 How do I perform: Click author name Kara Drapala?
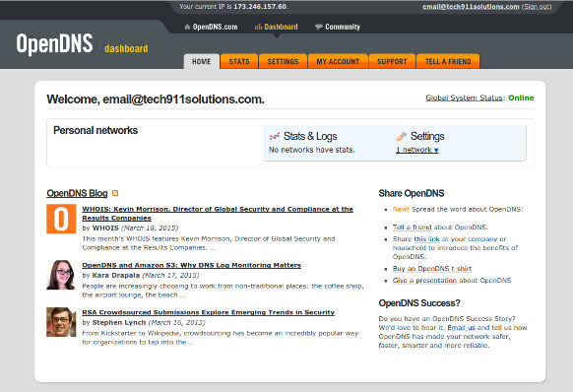pyautogui.click(x=116, y=276)
